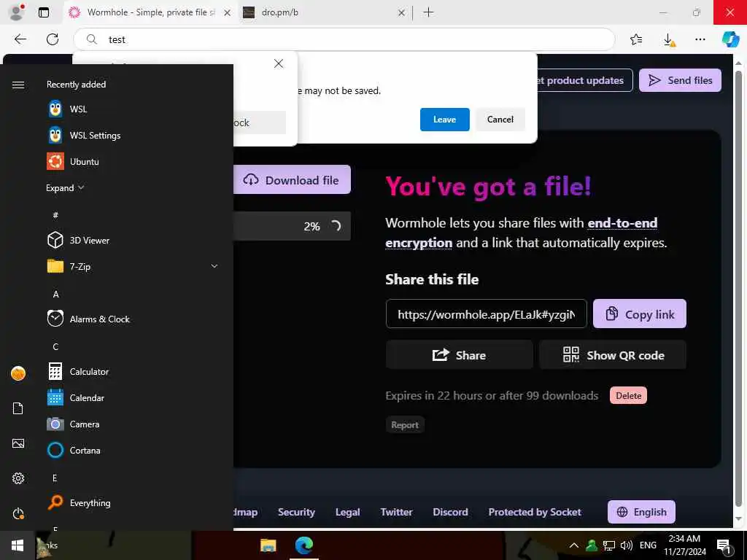Click the Copy link button
This screenshot has height=560, width=747.
639,314
